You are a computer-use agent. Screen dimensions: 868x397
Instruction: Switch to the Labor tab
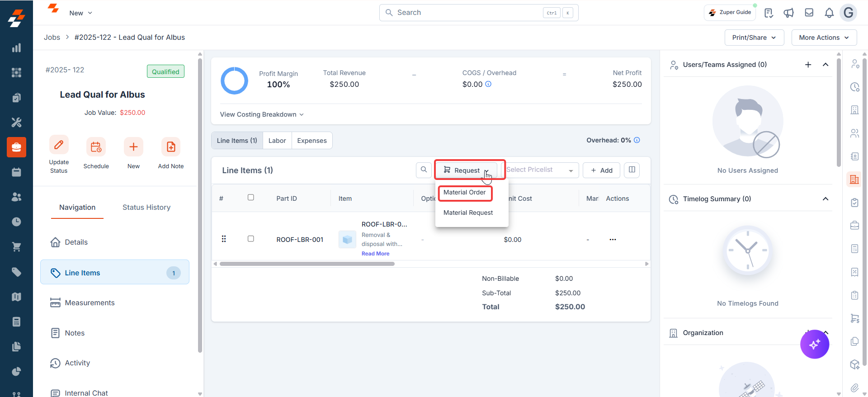(x=277, y=141)
